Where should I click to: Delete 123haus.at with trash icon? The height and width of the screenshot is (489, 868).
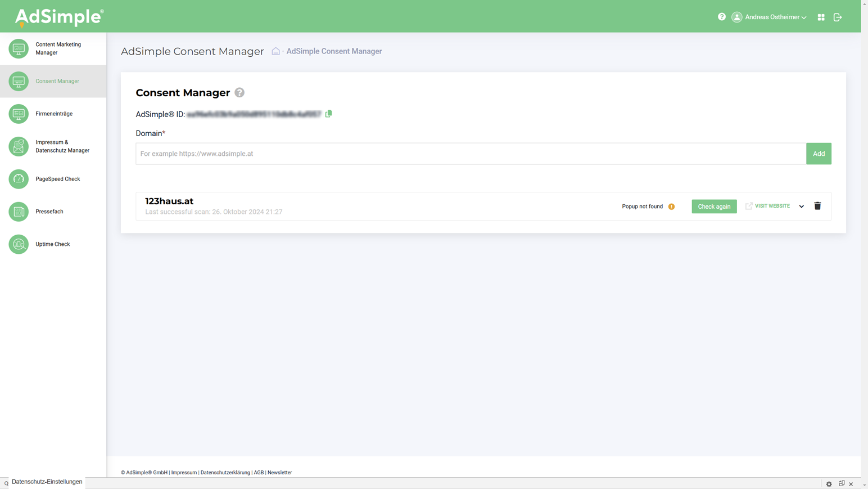click(x=818, y=206)
